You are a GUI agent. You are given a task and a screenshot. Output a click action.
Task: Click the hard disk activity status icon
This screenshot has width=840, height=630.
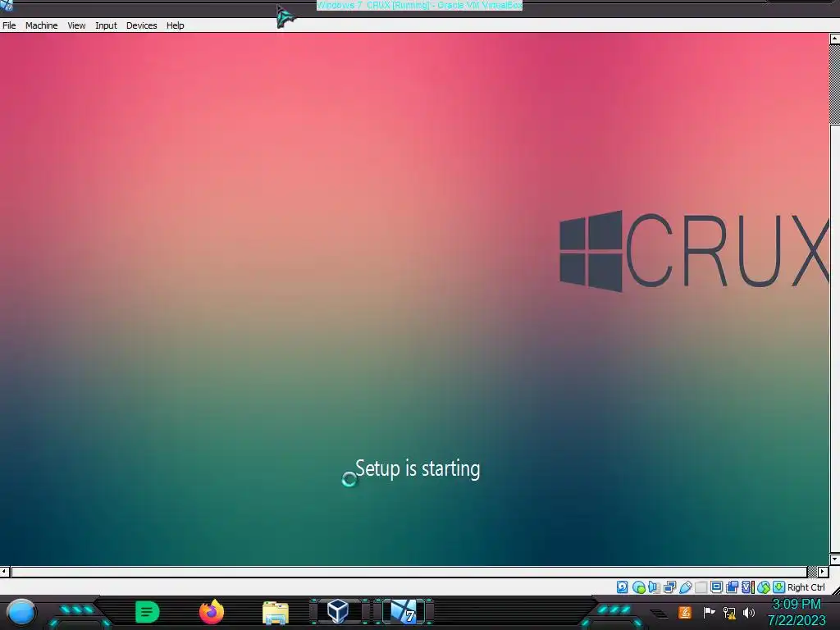(622, 587)
